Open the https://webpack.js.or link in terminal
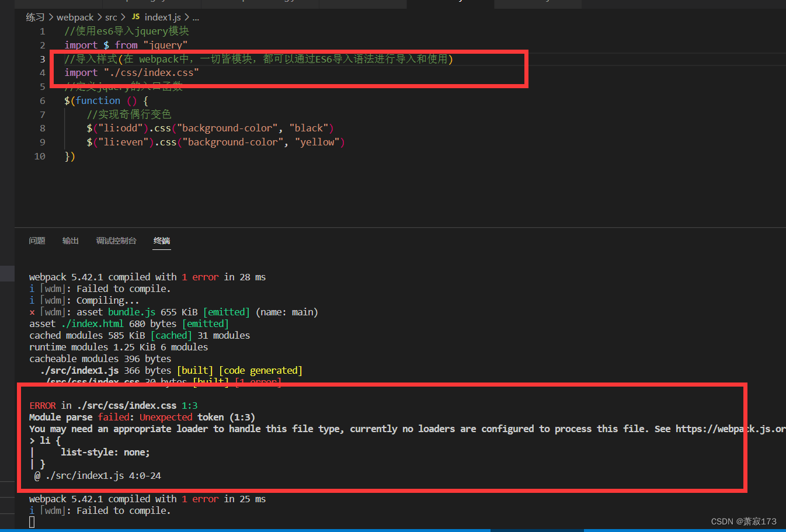The height and width of the screenshot is (532, 786). [731, 429]
